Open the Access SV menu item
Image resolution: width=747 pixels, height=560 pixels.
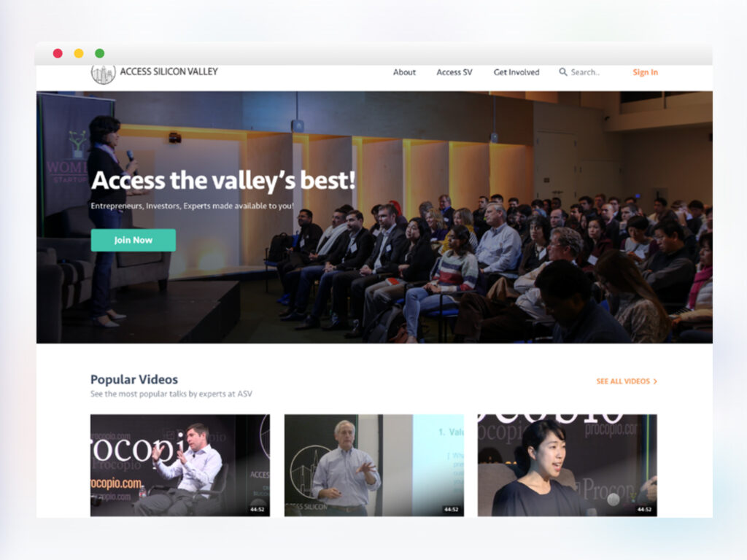[x=454, y=72]
